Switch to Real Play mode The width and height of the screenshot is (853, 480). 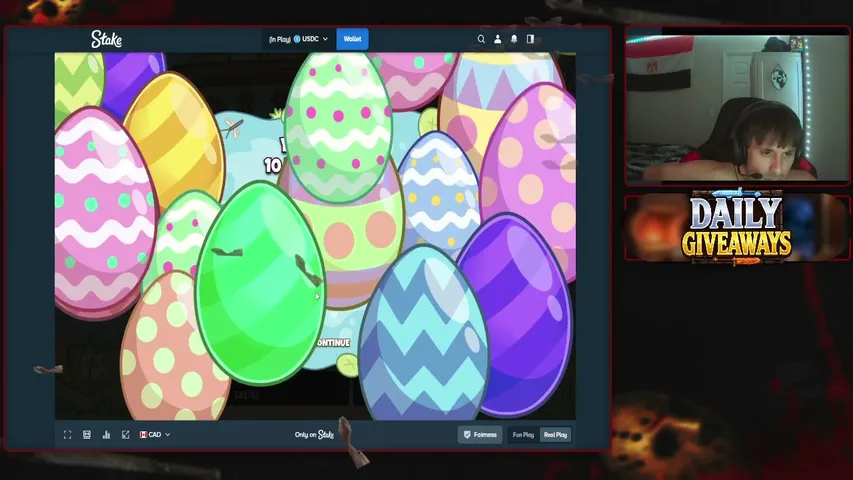click(x=555, y=435)
